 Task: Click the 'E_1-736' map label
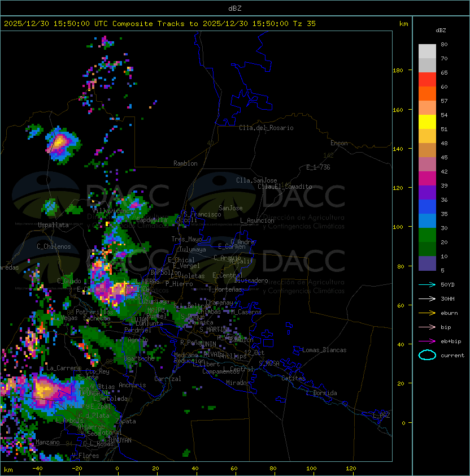pyautogui.click(x=318, y=167)
